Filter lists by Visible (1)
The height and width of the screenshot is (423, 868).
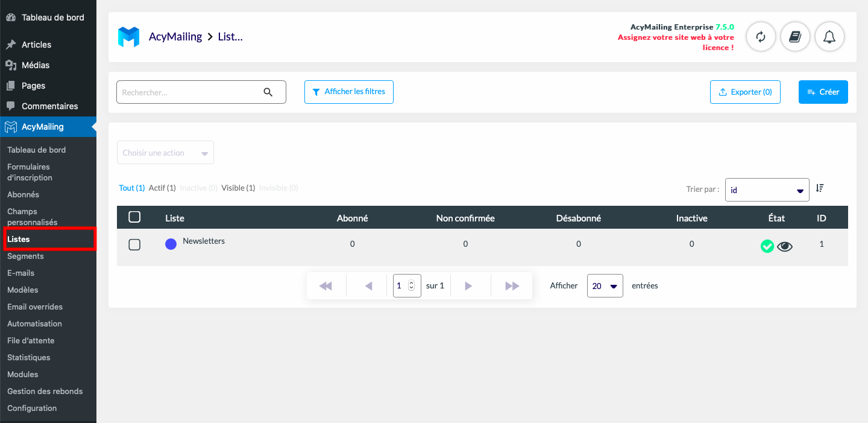pyautogui.click(x=238, y=188)
